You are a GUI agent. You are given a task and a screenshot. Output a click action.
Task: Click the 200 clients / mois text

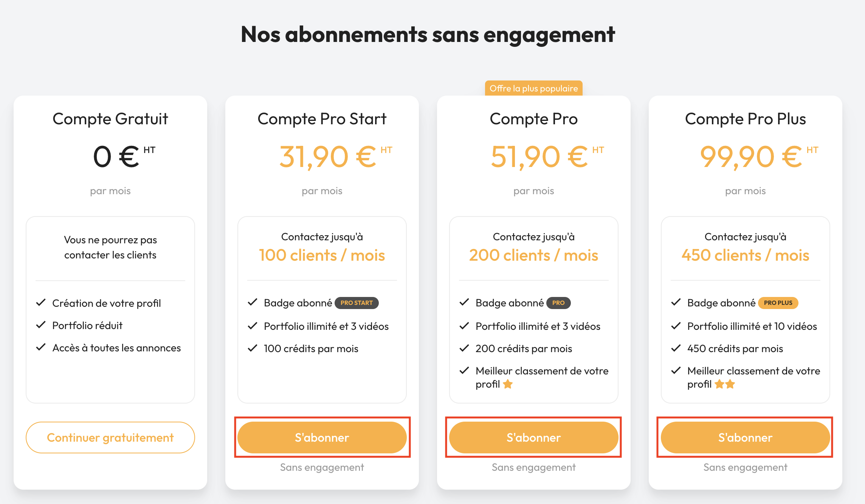[533, 255]
